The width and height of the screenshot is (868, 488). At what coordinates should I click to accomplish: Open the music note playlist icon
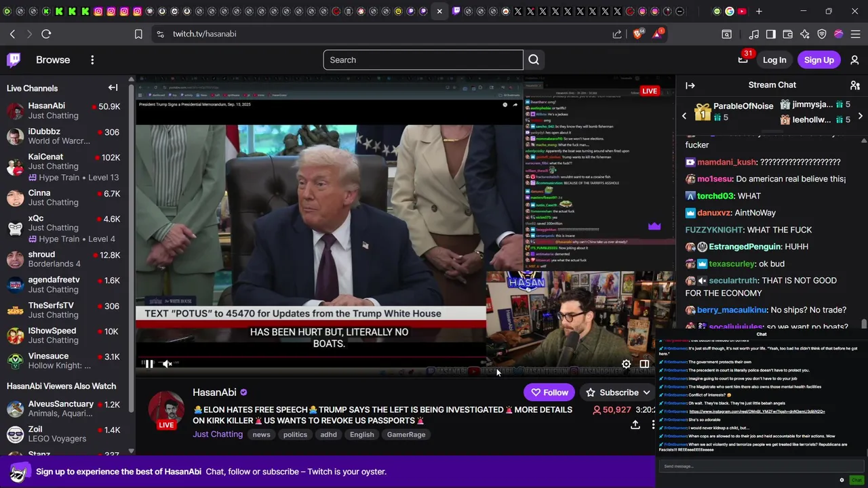coord(754,34)
